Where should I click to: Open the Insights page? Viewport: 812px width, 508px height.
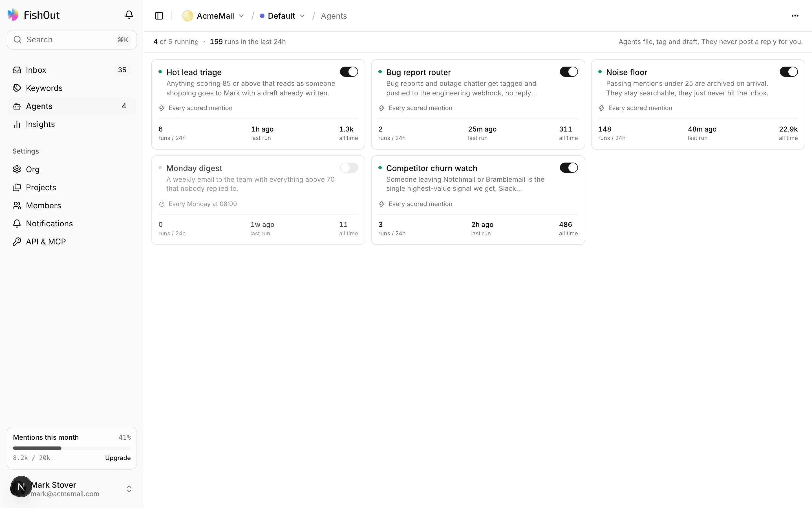tap(72, 124)
